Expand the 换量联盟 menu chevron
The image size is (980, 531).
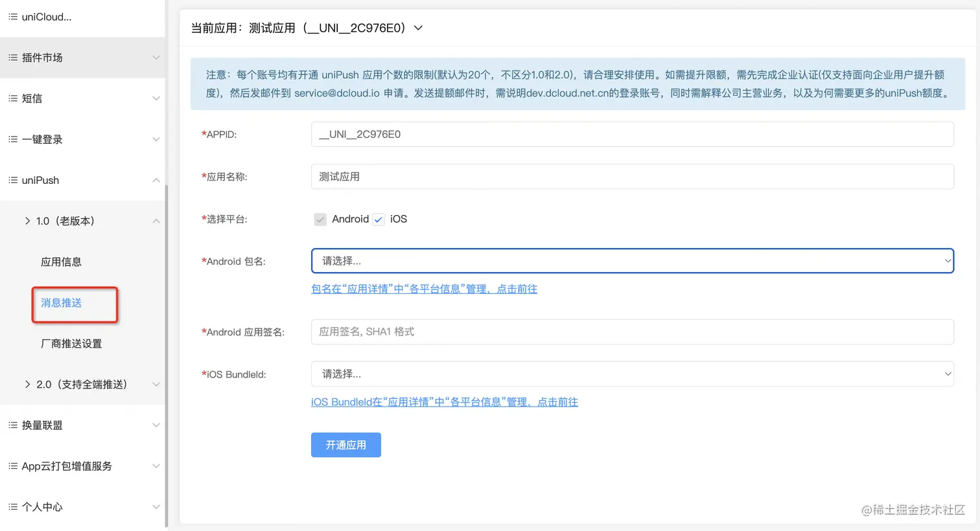point(156,425)
